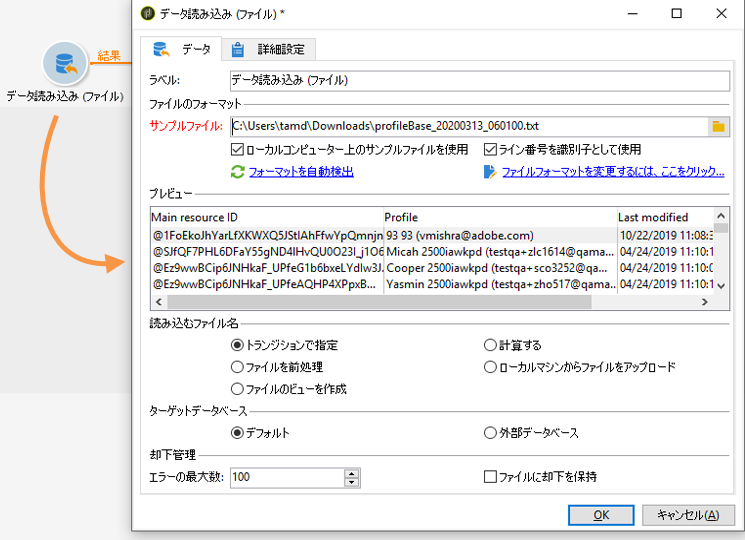Select ファイルのビューを作成 radio button
This screenshot has width=745, height=540.
[x=237, y=389]
